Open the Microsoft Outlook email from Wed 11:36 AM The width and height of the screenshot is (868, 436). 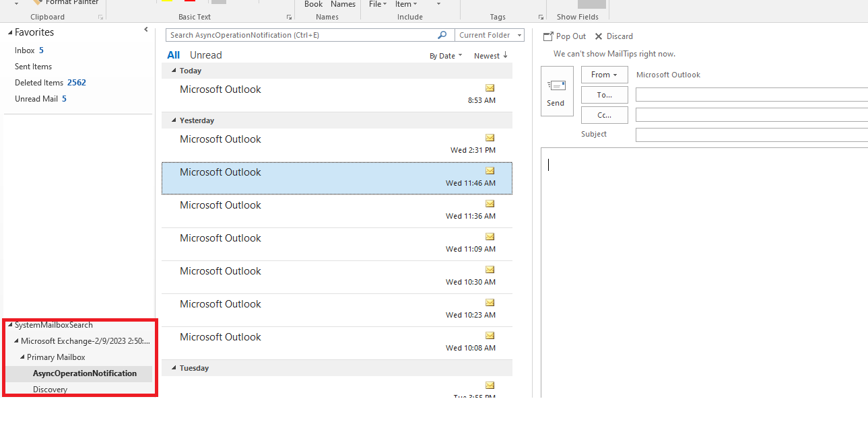tap(337, 211)
